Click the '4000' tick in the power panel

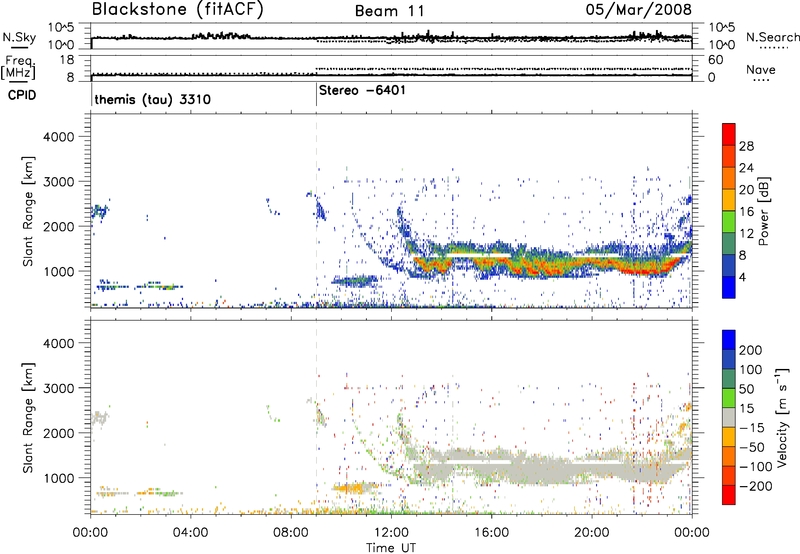[58, 137]
